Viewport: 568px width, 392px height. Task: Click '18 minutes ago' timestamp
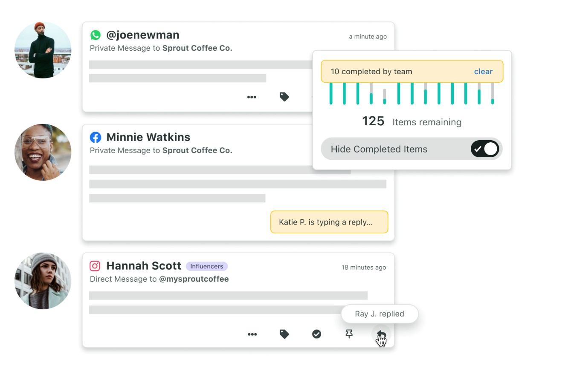[x=364, y=268]
